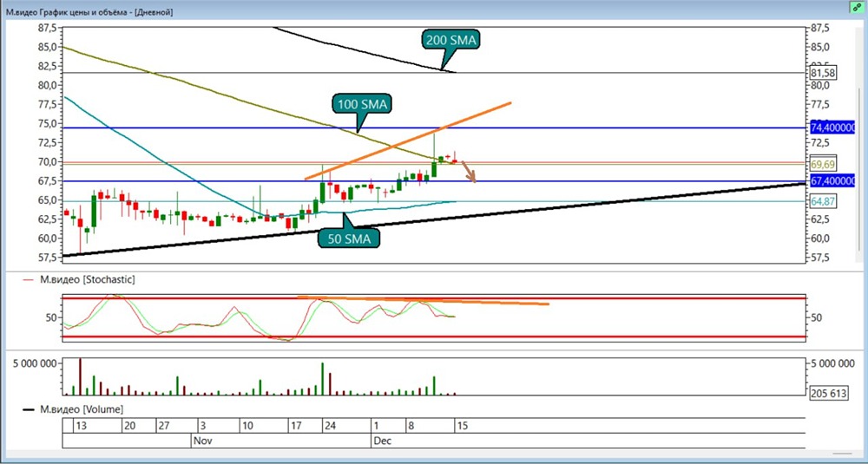Click the tallest dark red volume bar
Screen dimensions: 868x464
tap(80, 376)
